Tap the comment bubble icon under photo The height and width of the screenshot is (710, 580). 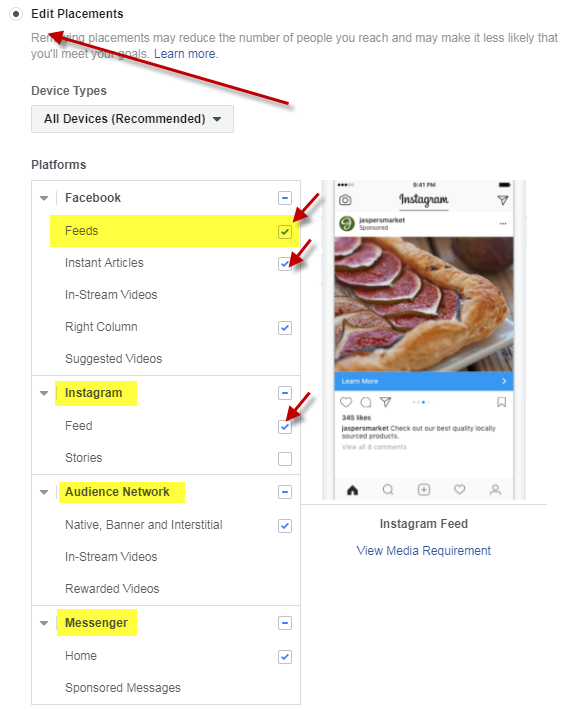click(x=366, y=402)
